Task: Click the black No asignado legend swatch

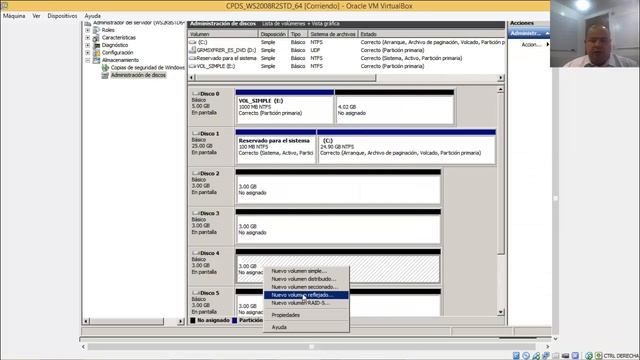Action: click(193, 320)
